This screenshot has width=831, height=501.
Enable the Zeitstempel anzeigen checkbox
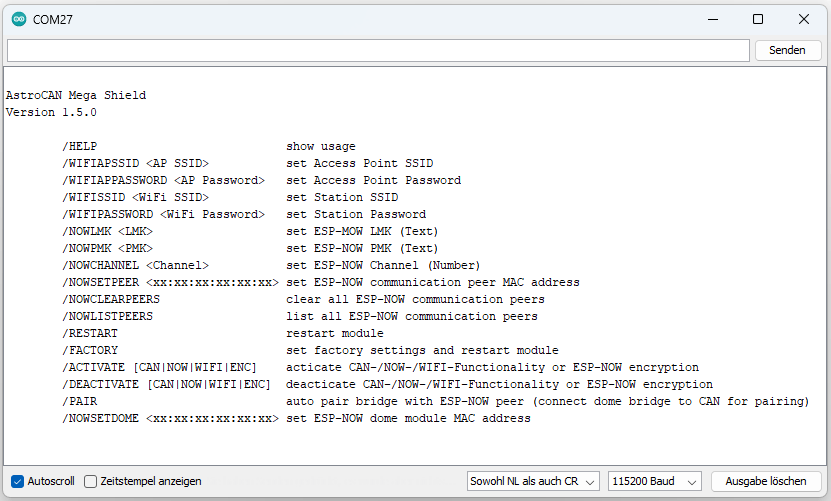tap(91, 481)
